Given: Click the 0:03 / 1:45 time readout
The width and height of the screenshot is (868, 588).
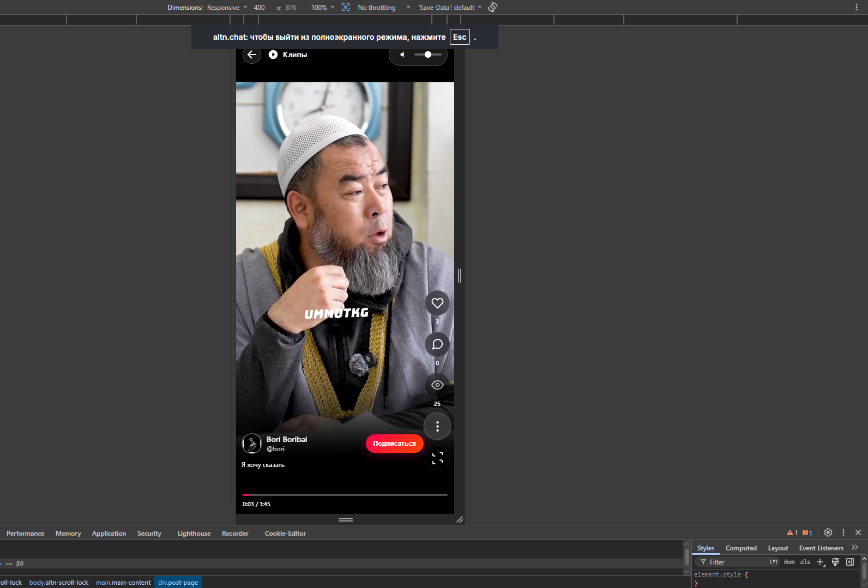Looking at the screenshot, I should click(256, 504).
